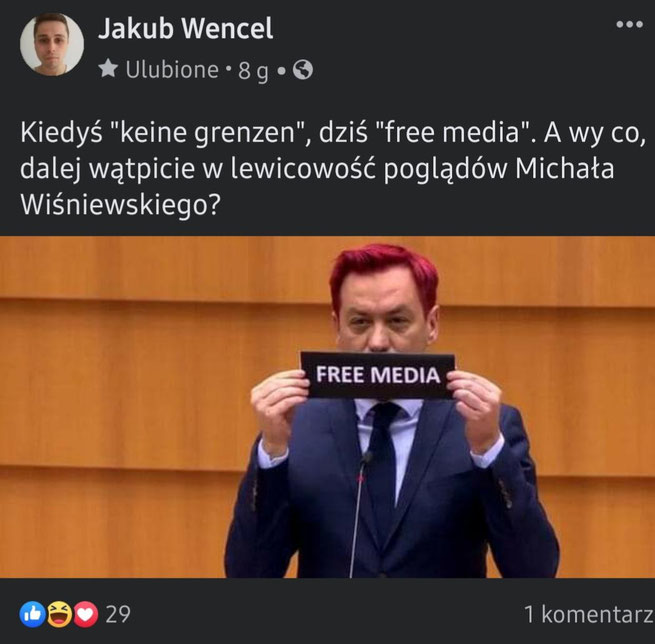
Task: Click the laughing Haha reaction icon
Action: pyautogui.click(x=59, y=614)
